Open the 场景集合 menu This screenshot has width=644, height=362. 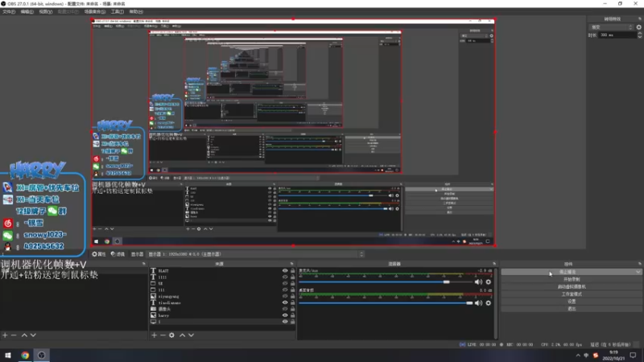[94, 11]
